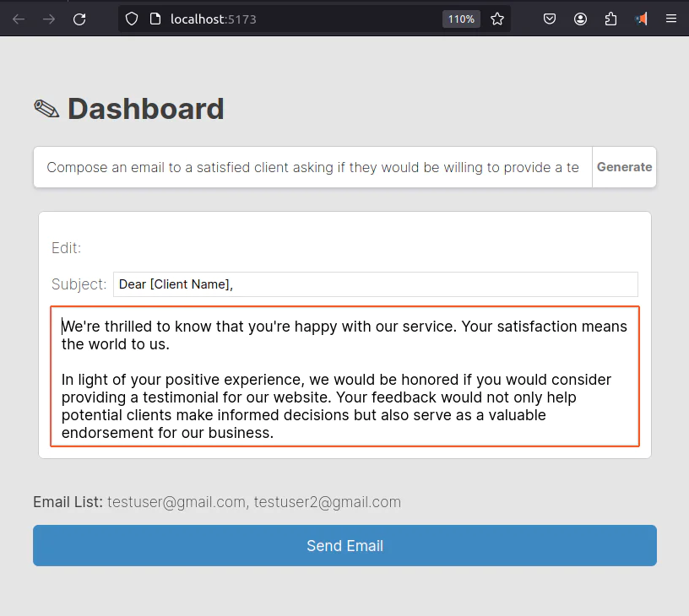Click inside the email body textarea
Screen dimensions: 689x616
345,376
